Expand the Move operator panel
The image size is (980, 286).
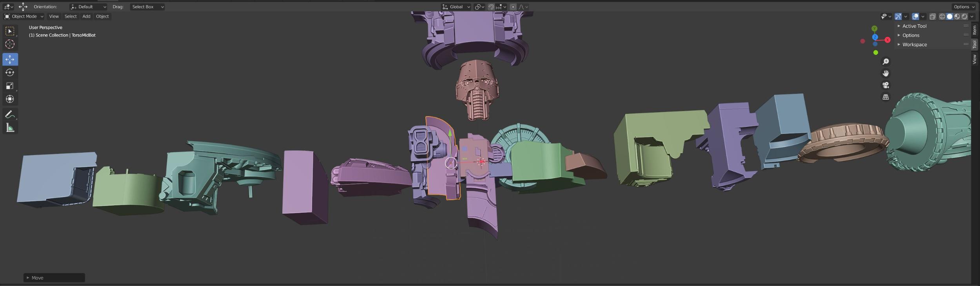point(28,278)
